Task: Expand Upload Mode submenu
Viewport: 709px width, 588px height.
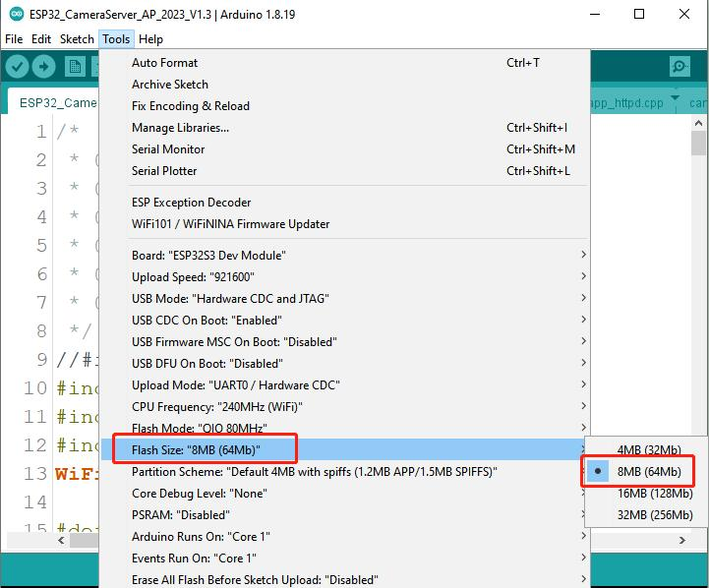Action: [x=345, y=385]
